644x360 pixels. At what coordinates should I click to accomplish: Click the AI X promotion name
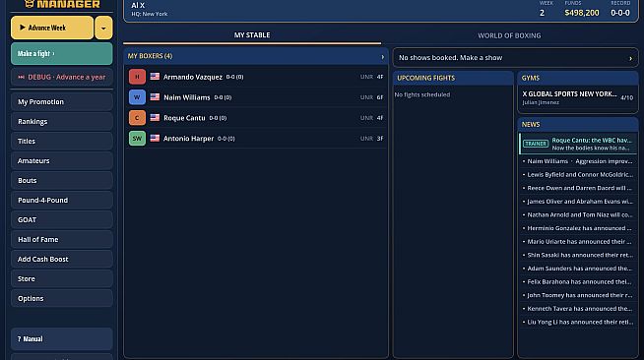(138, 5)
